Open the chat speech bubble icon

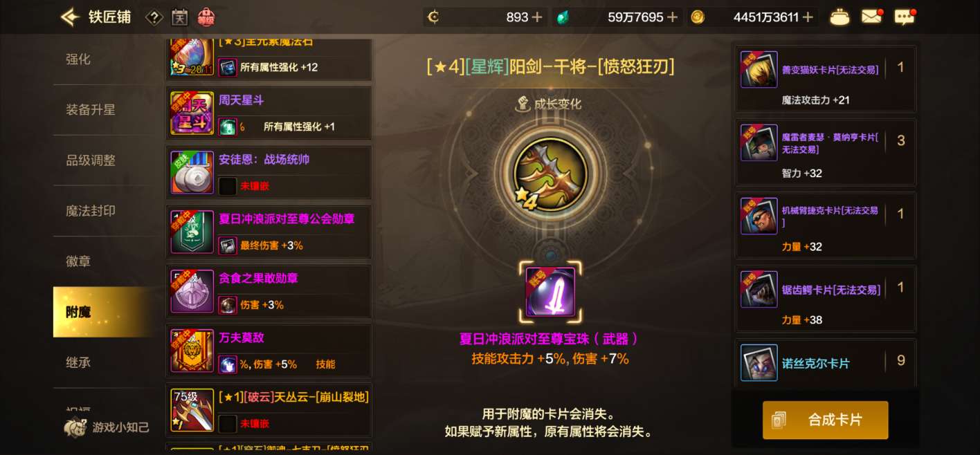pyautogui.click(x=905, y=17)
